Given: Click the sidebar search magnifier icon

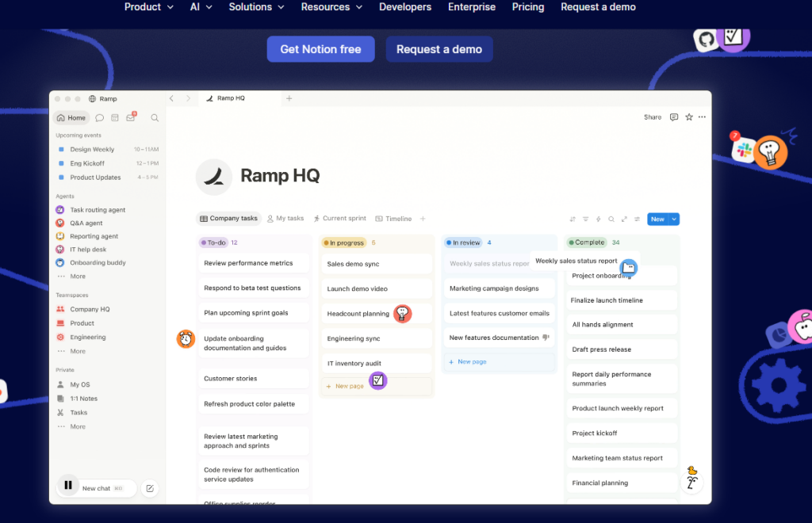Looking at the screenshot, I should click(155, 118).
